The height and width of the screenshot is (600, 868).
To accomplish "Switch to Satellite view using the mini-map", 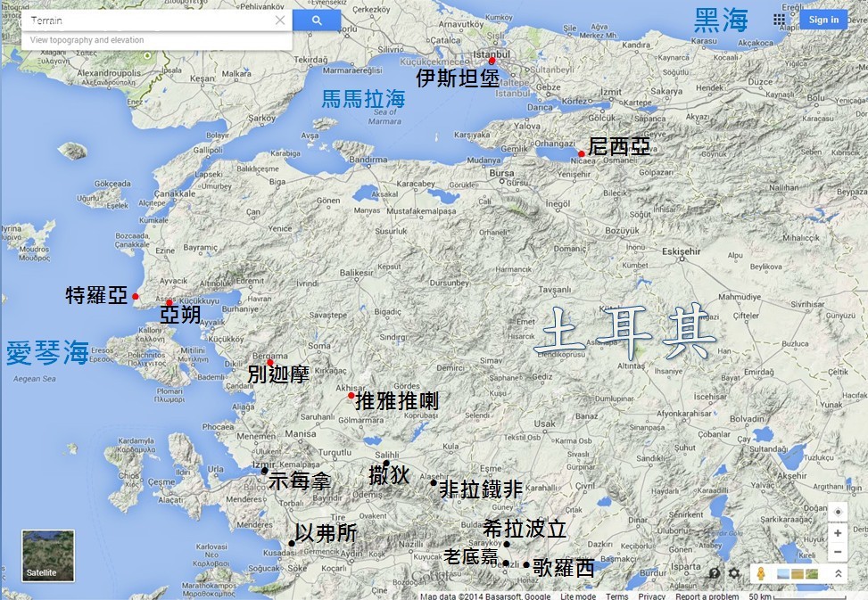I will click(x=46, y=557).
